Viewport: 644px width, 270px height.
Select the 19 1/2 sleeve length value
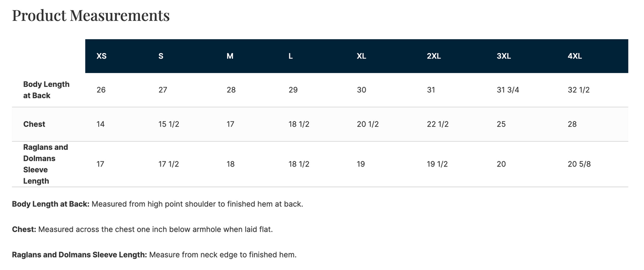[x=437, y=164]
